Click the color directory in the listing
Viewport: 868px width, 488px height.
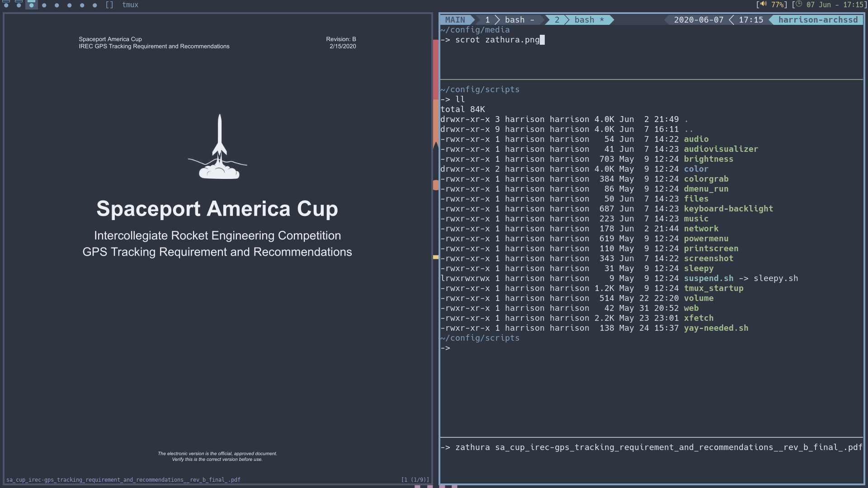click(x=696, y=169)
